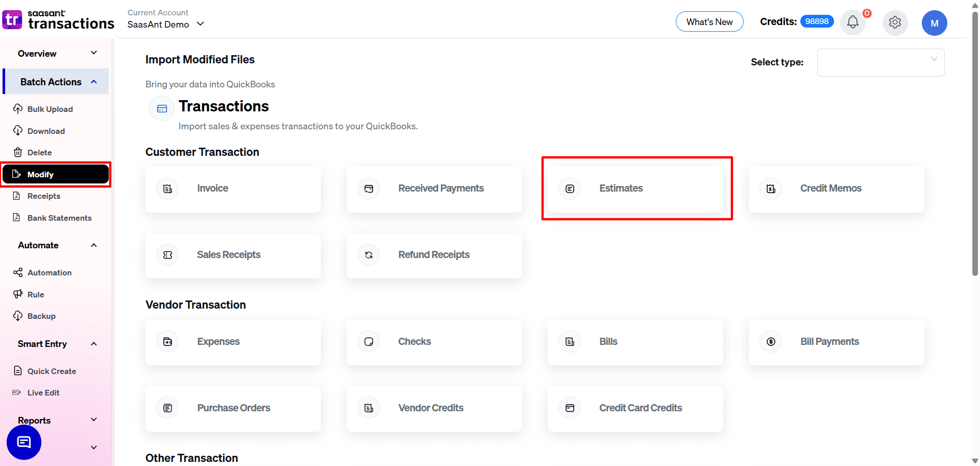Open the Estimates transaction card
The image size is (980, 466).
click(x=636, y=188)
